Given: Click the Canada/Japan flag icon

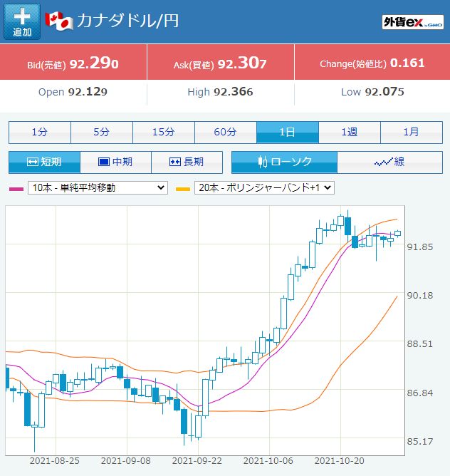Looking at the screenshot, I should pos(59,21).
